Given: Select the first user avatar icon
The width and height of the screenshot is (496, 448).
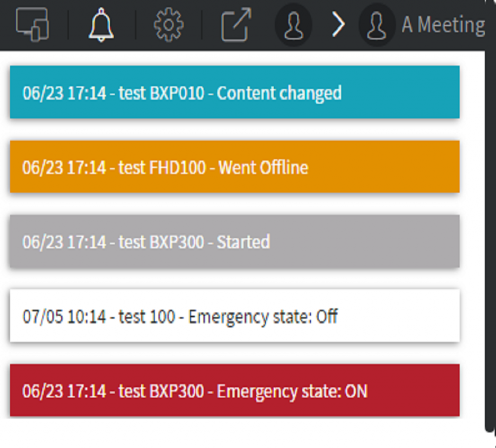Looking at the screenshot, I should point(293,25).
